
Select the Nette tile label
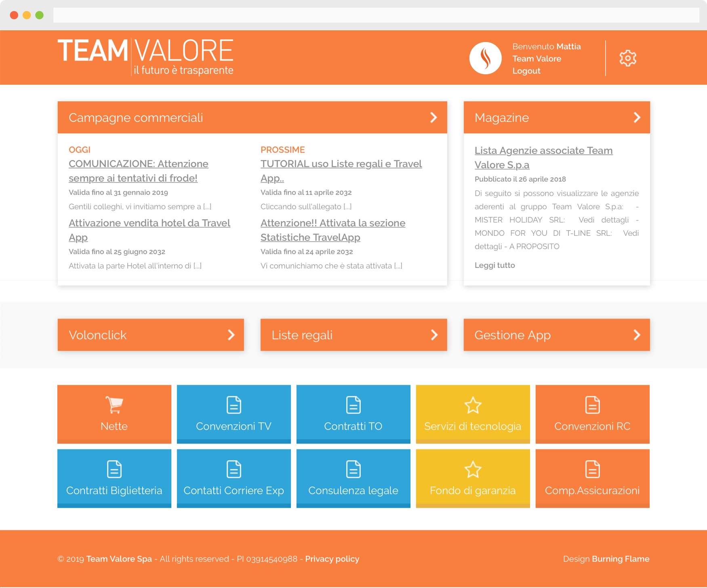pyautogui.click(x=114, y=426)
